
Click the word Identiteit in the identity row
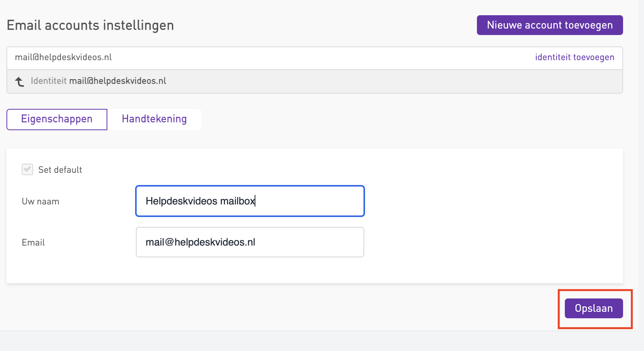pos(49,81)
